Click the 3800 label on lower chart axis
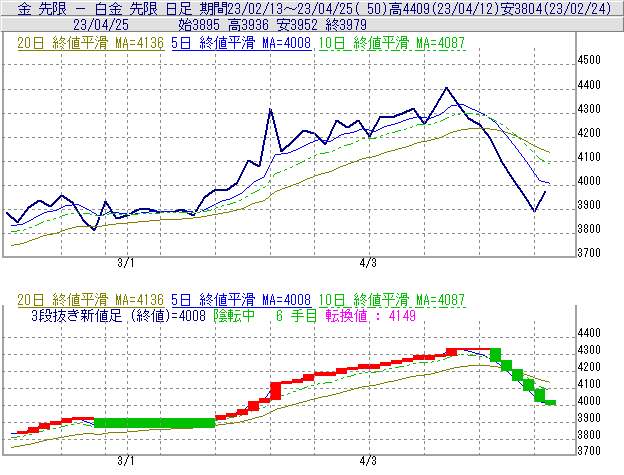 [x=589, y=434]
